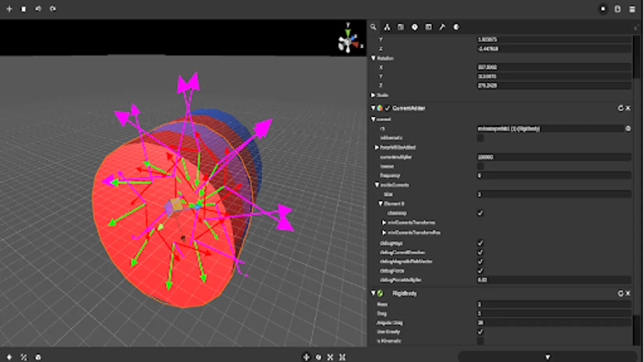Select the four-arrow move tool in the bottom bar
Image resolution: width=644 pixels, height=362 pixels.
(x=306, y=357)
